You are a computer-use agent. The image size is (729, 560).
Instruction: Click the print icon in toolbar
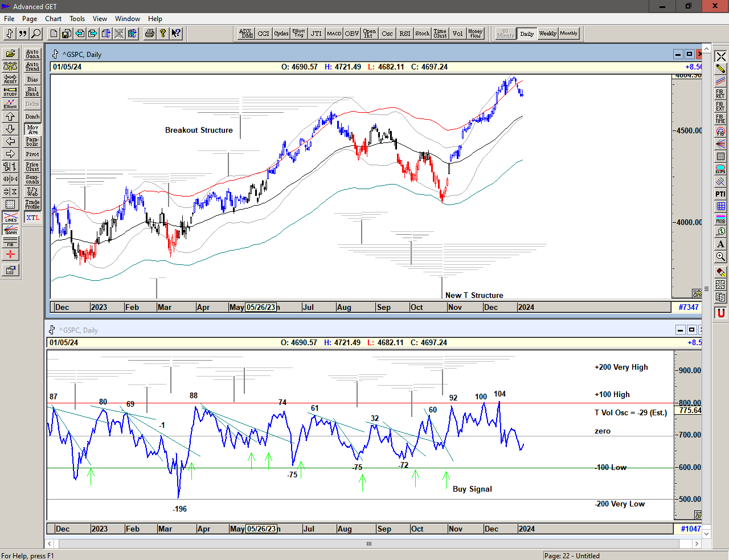point(150,34)
